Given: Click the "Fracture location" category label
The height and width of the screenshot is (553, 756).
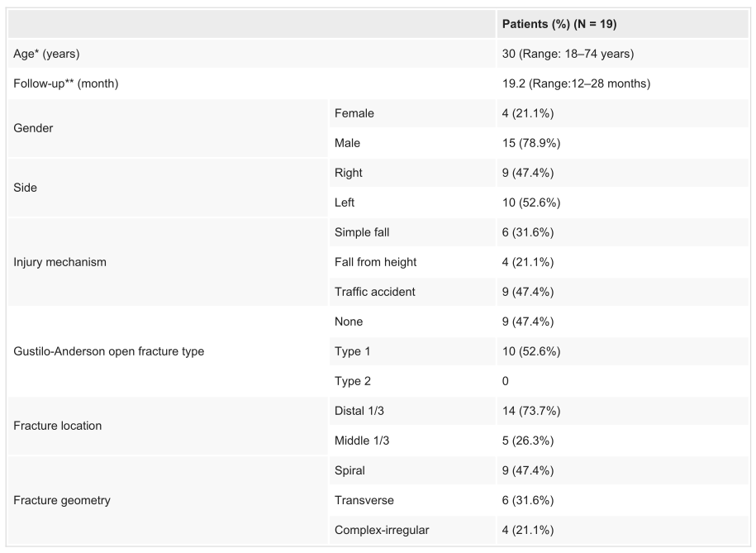Looking at the screenshot, I should click(58, 426).
